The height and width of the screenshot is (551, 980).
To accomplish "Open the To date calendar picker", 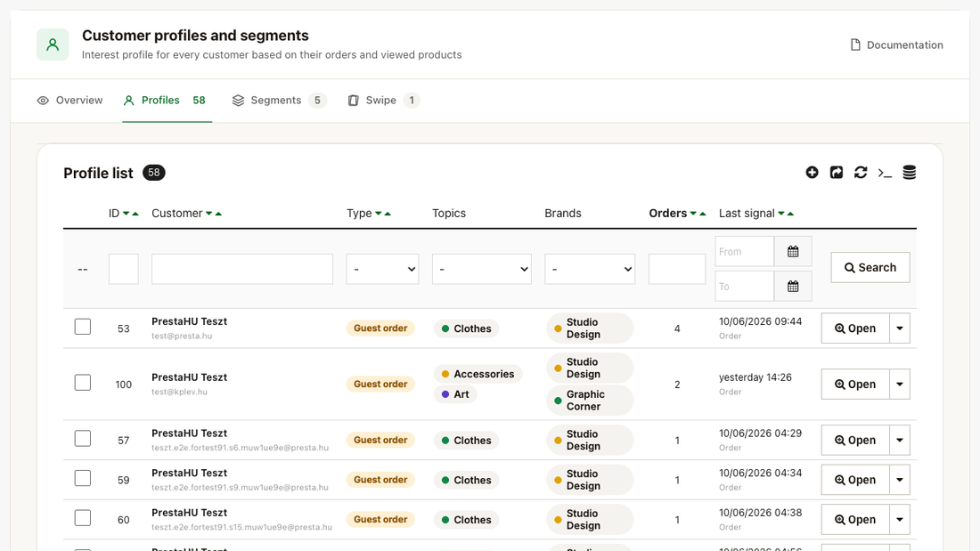I will (793, 286).
